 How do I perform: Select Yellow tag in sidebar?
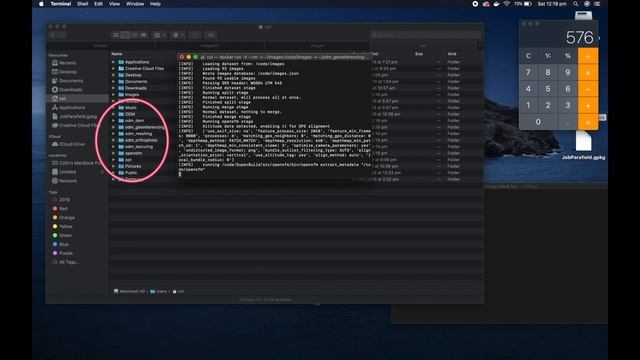62,227
